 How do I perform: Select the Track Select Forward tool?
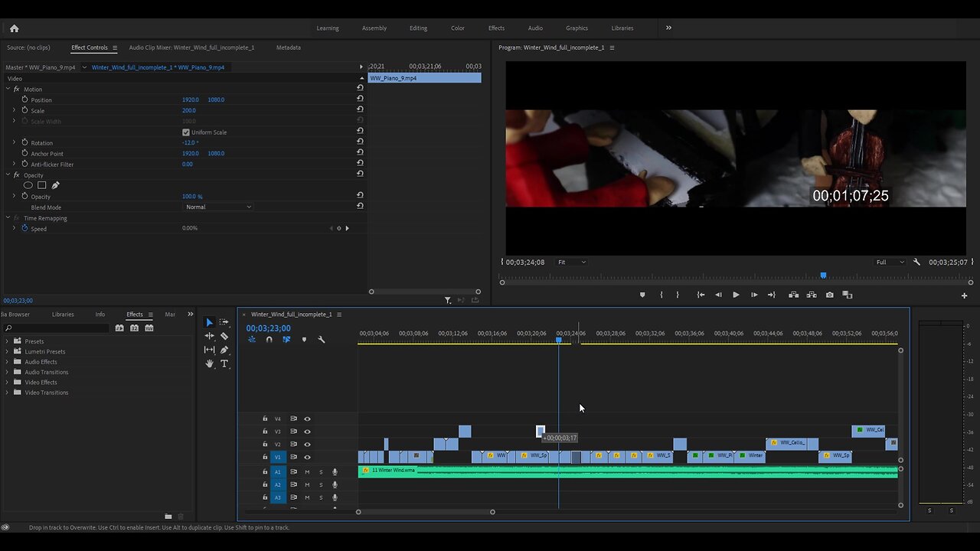tap(224, 322)
